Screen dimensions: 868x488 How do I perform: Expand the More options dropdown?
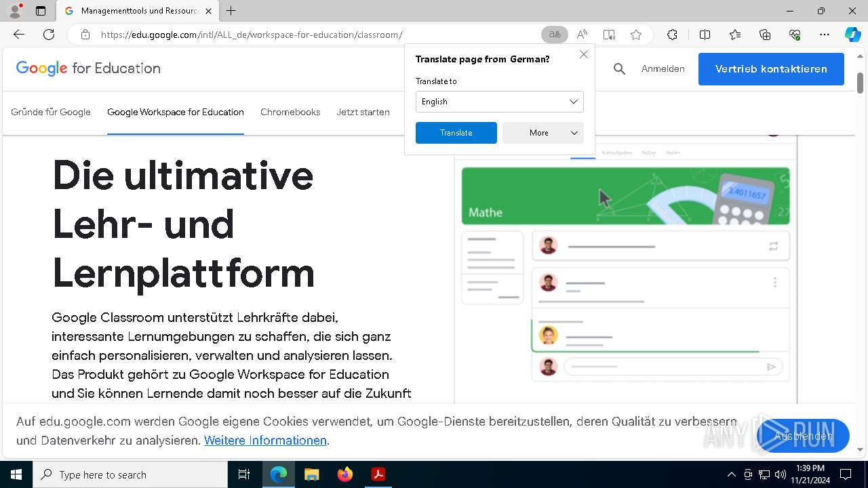click(x=542, y=133)
